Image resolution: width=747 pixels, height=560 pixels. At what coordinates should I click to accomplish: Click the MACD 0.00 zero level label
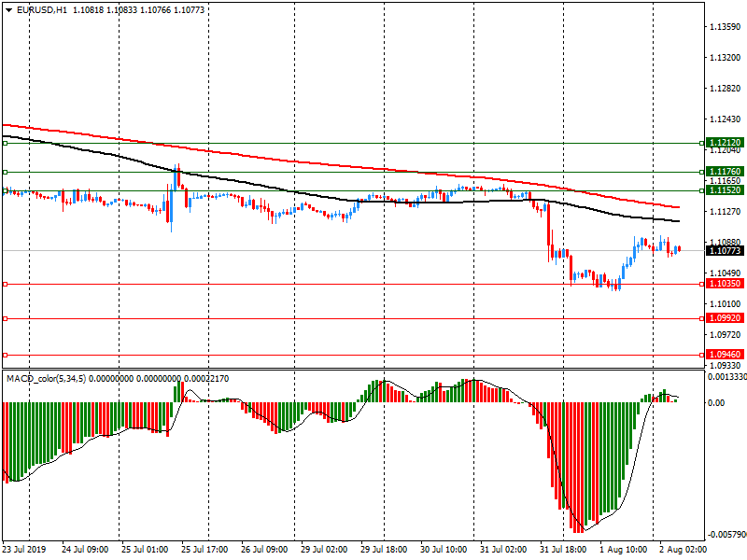716,403
